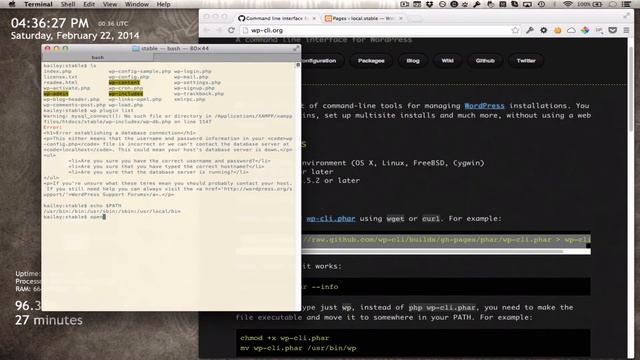Open the View menu

click(110, 4)
